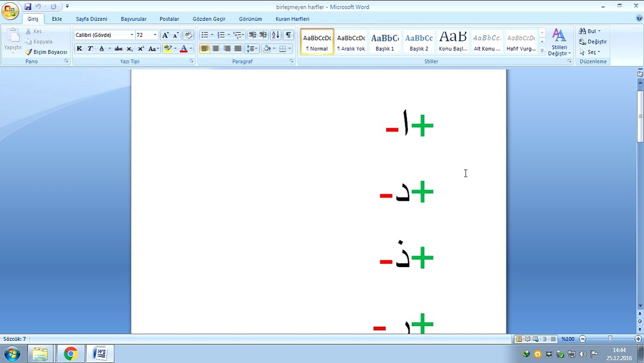Viewport: 644px width, 363px height.
Task: Click the zoom slider handle
Action: pyautogui.click(x=610, y=339)
